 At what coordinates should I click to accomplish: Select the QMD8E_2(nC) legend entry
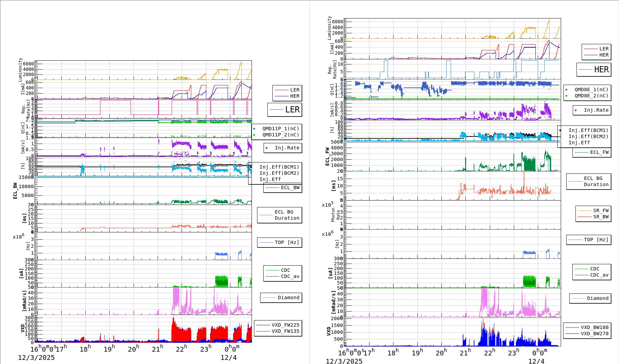click(x=591, y=96)
